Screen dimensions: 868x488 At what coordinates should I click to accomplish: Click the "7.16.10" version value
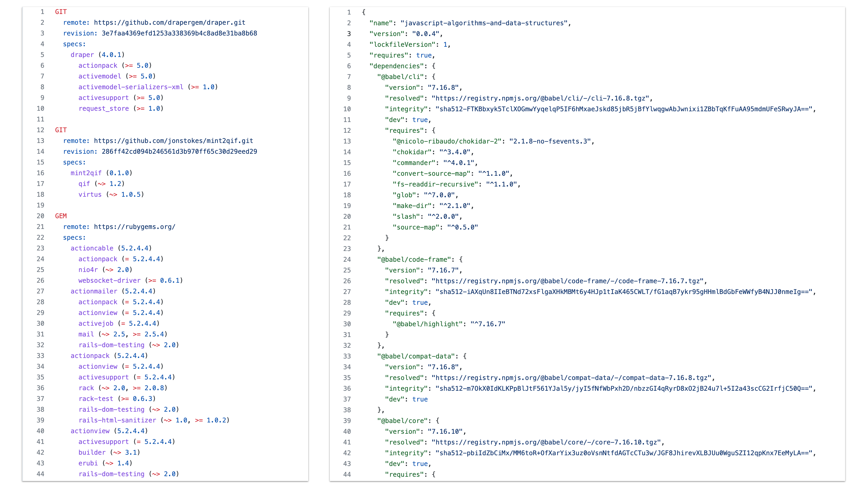coord(445,432)
